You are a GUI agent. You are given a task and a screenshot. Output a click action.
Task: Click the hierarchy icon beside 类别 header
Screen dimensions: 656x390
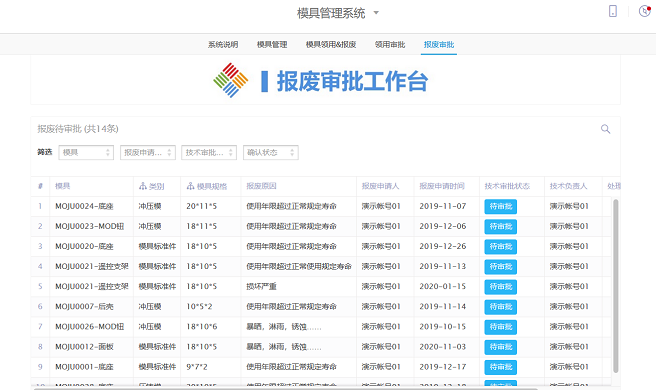(143, 186)
